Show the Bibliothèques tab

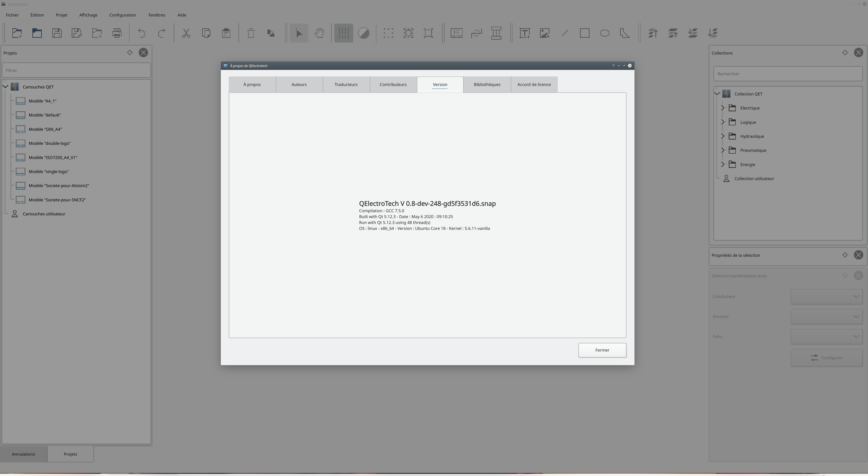[487, 84]
